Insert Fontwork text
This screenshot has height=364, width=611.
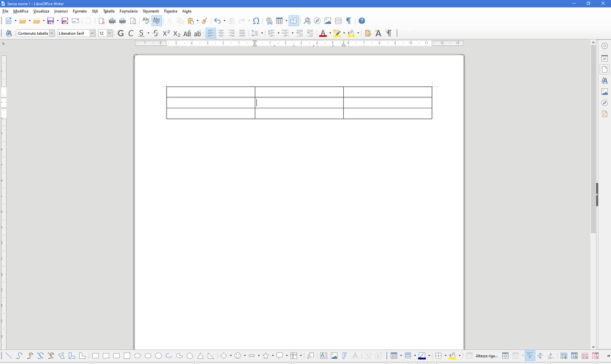point(344,356)
